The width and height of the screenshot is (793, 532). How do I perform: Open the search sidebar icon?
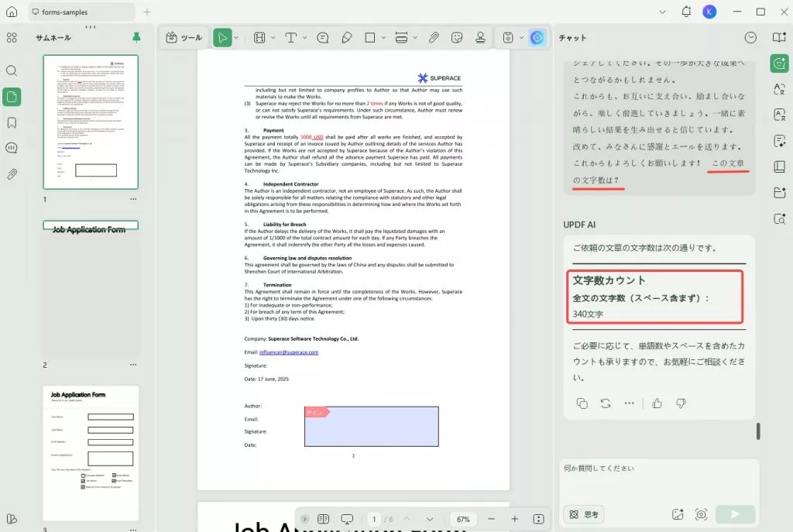(12, 70)
